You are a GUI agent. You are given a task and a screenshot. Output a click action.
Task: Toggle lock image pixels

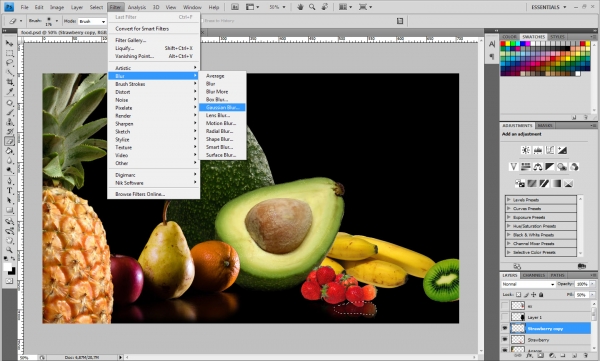click(x=526, y=295)
